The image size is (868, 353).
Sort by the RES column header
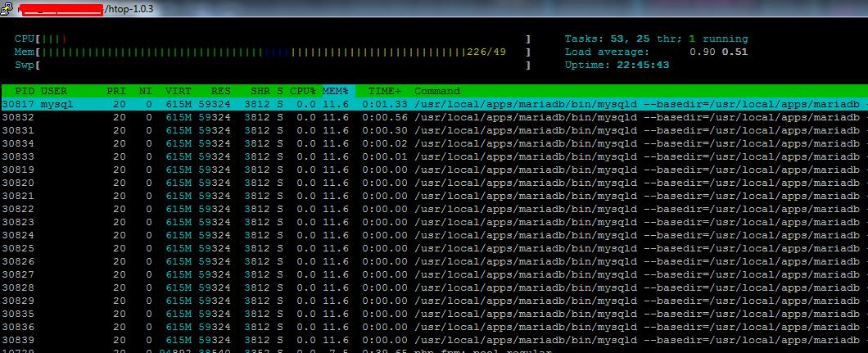coord(220,91)
